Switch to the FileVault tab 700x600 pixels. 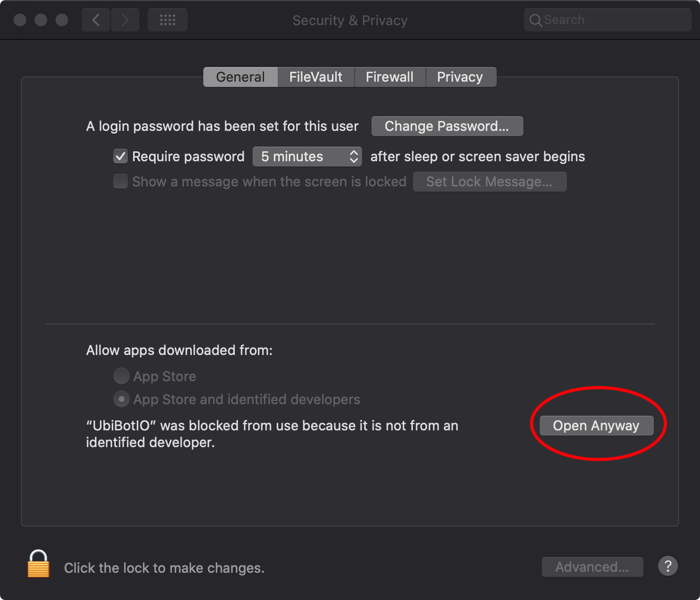click(316, 77)
